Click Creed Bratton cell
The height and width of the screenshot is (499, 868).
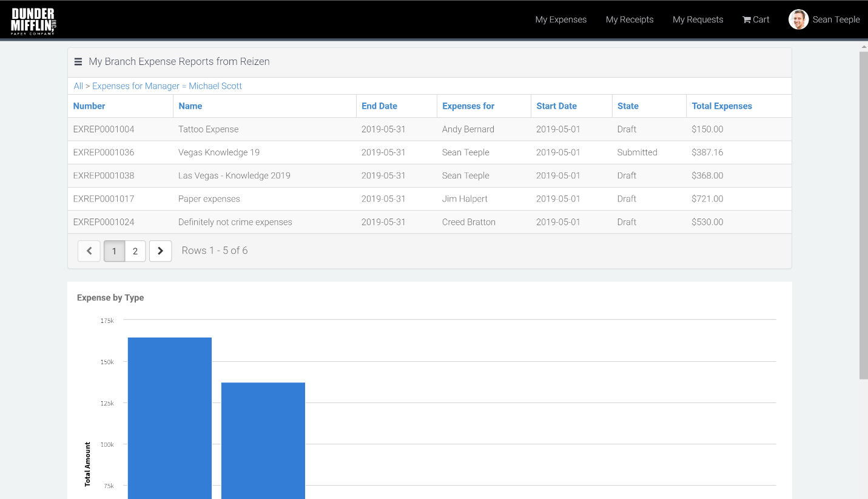point(469,222)
